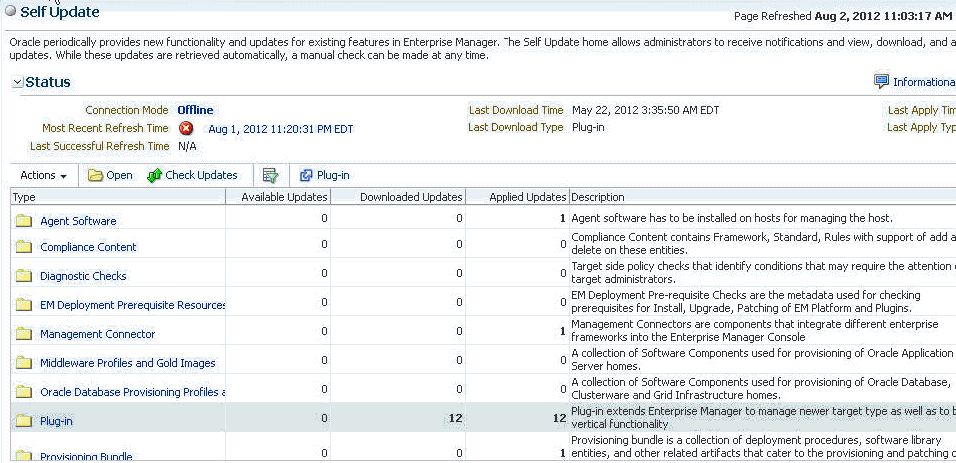This screenshot has width=956, height=463.
Task: Click the Open folder toolbar button
Action: [110, 175]
